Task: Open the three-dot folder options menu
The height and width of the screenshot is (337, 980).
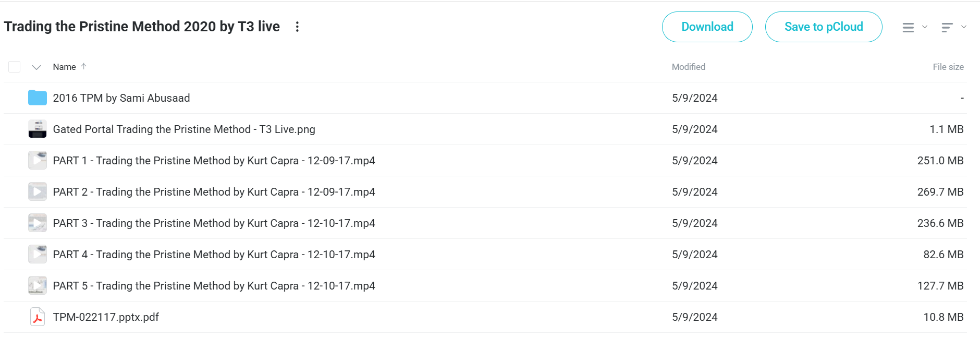Action: point(297,27)
